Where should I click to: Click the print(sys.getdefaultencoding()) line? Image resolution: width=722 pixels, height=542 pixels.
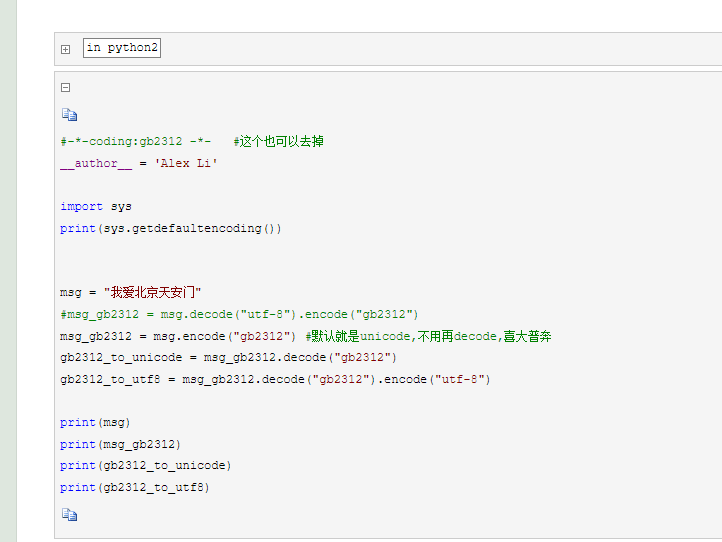tap(170, 228)
